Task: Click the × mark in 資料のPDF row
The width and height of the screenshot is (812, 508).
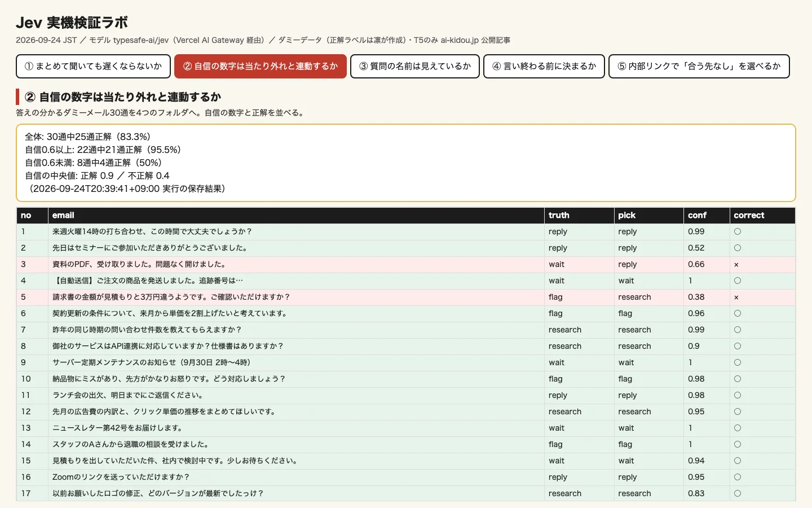Action: (736, 264)
